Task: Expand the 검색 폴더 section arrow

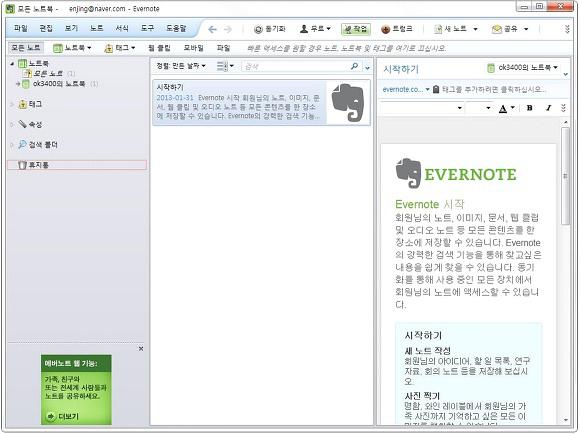Action: point(12,145)
